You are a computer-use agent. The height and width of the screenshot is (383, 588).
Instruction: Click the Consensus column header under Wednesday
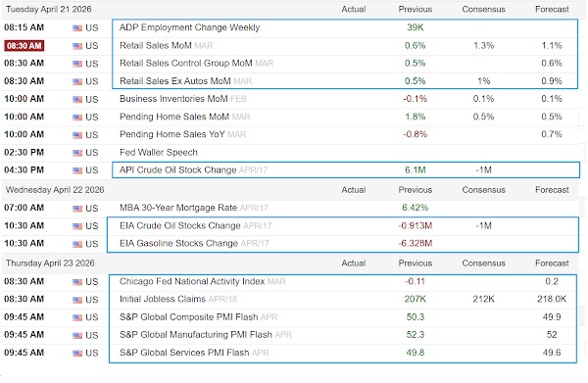coord(483,190)
